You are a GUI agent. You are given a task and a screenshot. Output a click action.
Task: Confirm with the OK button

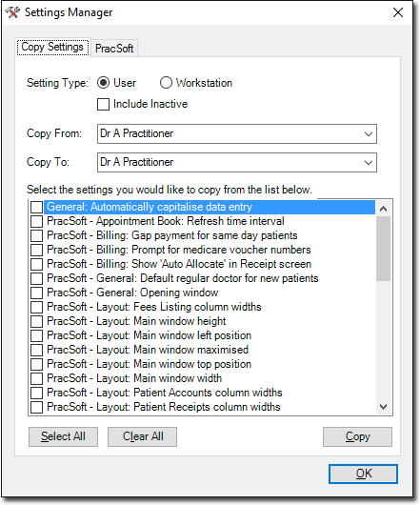click(x=364, y=474)
